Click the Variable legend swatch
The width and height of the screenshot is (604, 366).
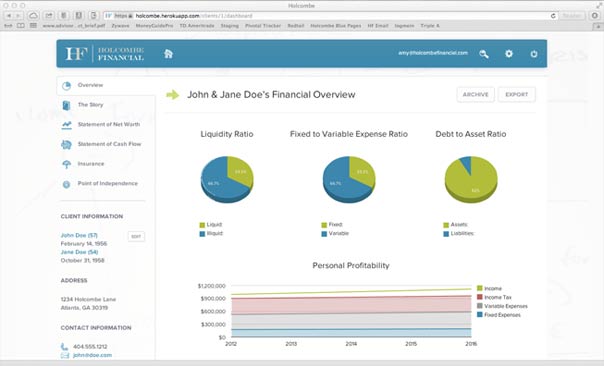(x=324, y=234)
